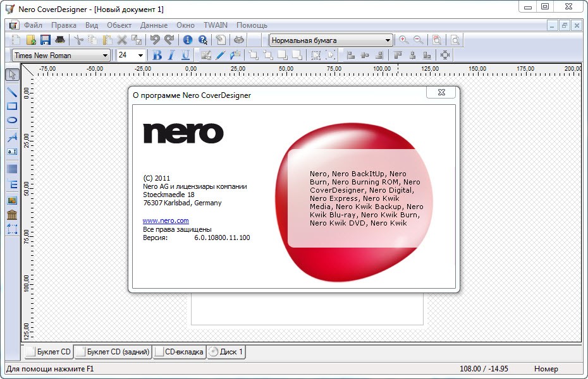Switch to the Буклет CD tab
The height and width of the screenshot is (379, 588).
[x=49, y=352]
